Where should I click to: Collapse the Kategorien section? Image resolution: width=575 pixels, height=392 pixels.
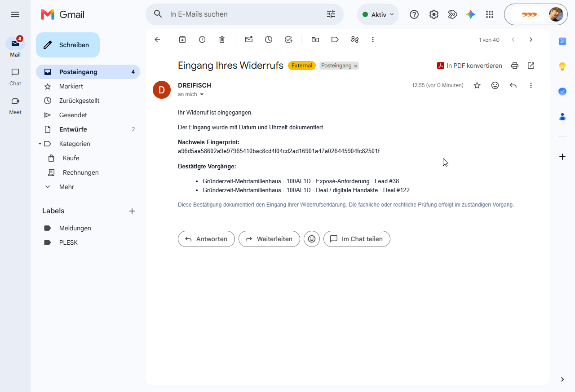(x=40, y=144)
